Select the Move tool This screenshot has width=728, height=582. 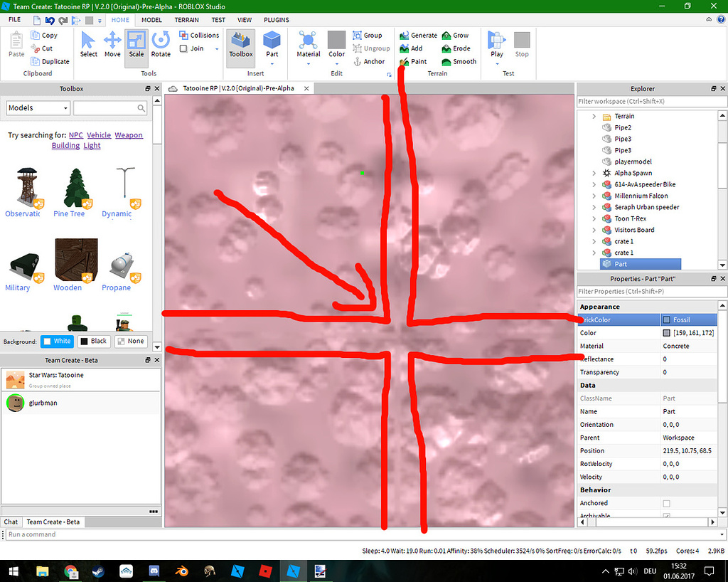click(x=112, y=44)
